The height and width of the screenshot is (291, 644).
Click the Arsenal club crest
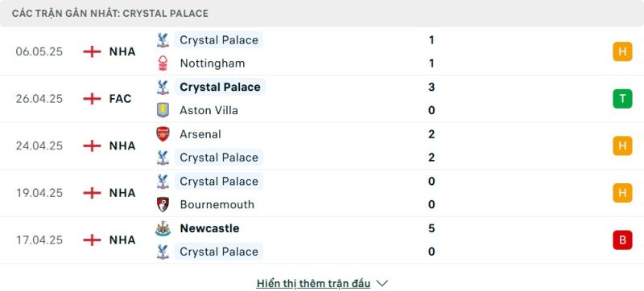163,134
